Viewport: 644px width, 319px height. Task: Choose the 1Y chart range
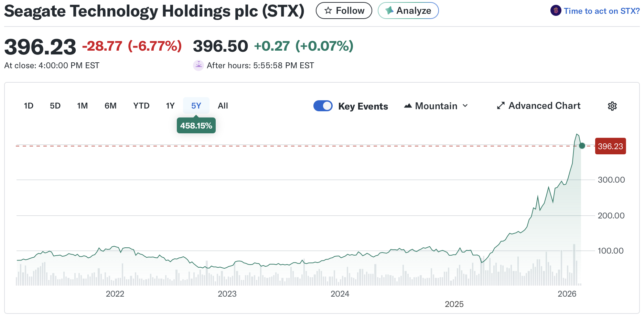(x=170, y=106)
